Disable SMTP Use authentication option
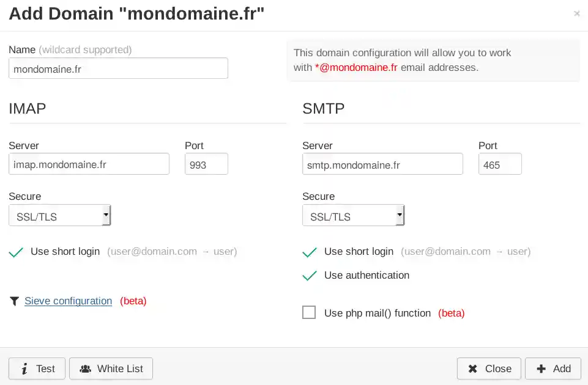 point(310,276)
